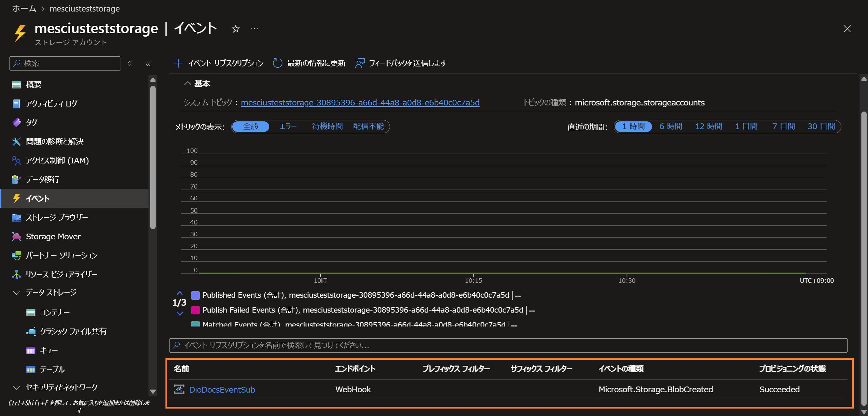The width and height of the screenshot is (868, 416).
Task: Select 配信不能 metrics view
Action: [x=368, y=126]
